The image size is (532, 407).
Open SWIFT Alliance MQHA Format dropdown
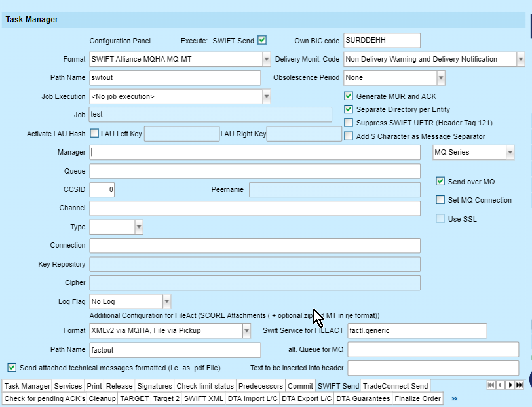(x=267, y=59)
